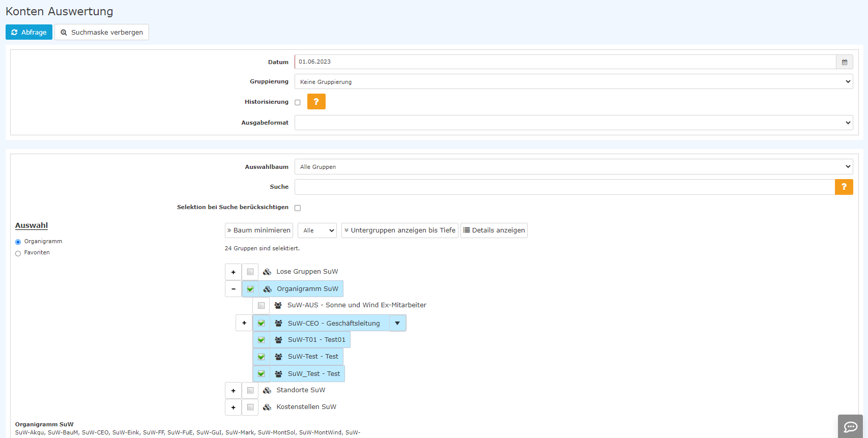Click into the Suche input field

click(565, 187)
